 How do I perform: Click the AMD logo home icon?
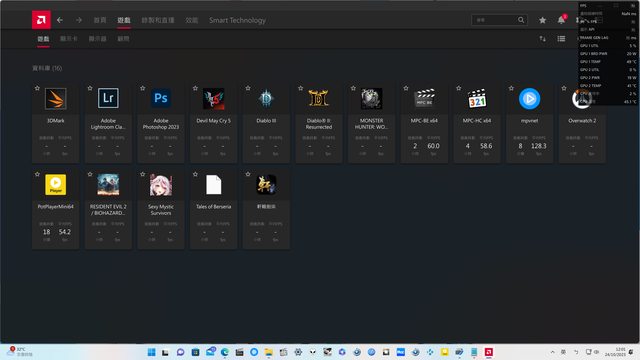pyautogui.click(x=41, y=20)
